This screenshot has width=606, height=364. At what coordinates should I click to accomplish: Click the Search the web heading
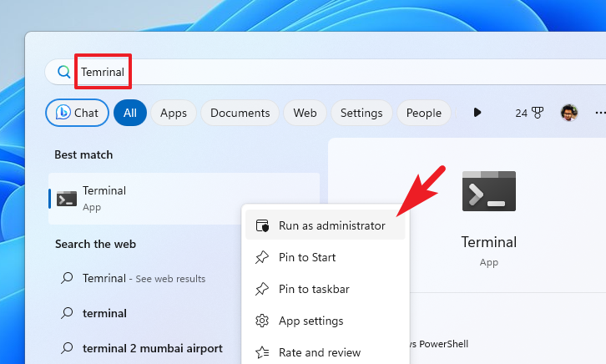point(95,245)
